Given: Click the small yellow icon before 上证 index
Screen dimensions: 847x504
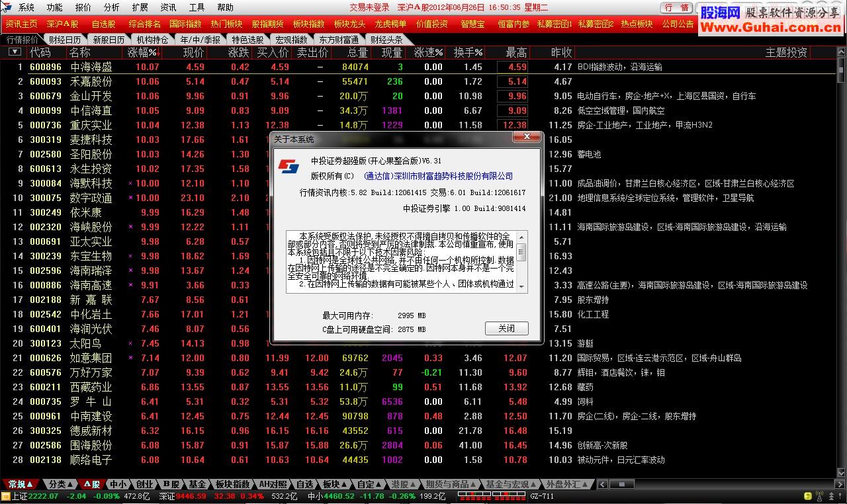Looking at the screenshot, I should (5, 496).
